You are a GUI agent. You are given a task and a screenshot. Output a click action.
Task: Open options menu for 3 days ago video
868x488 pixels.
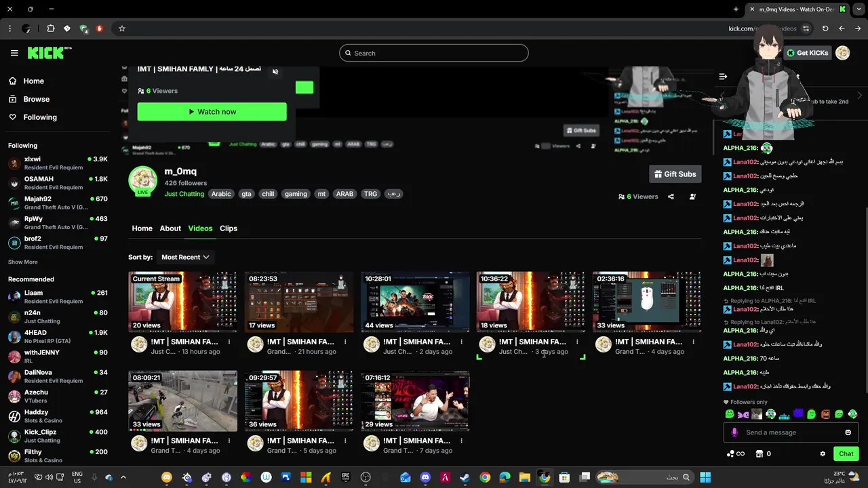point(577,342)
